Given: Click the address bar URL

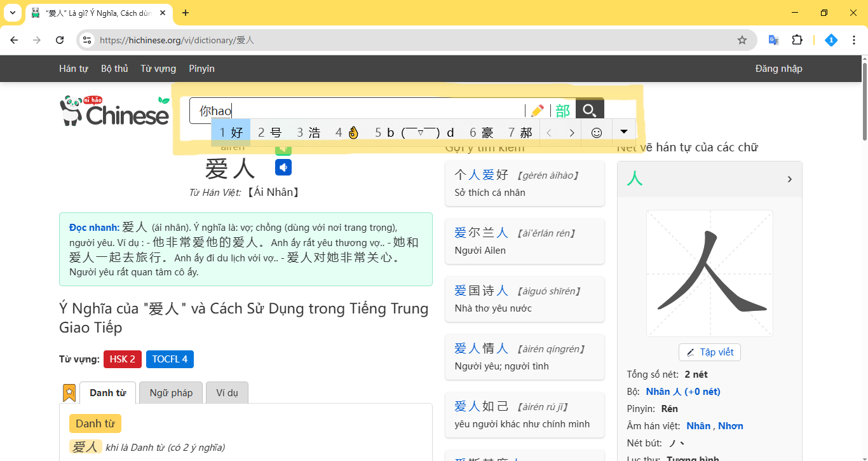Looking at the screenshot, I should (x=177, y=40).
